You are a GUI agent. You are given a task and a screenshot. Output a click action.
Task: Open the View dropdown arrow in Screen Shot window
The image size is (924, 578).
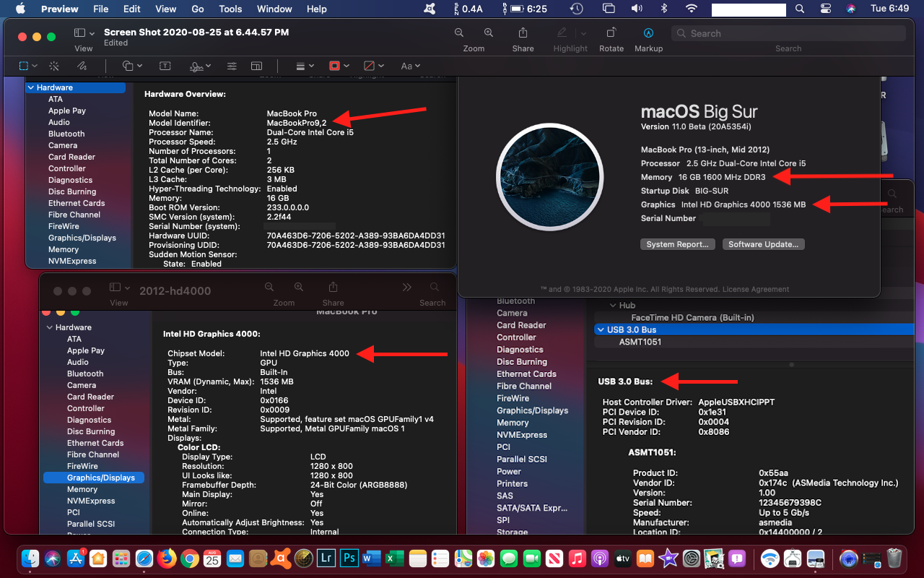pos(92,33)
